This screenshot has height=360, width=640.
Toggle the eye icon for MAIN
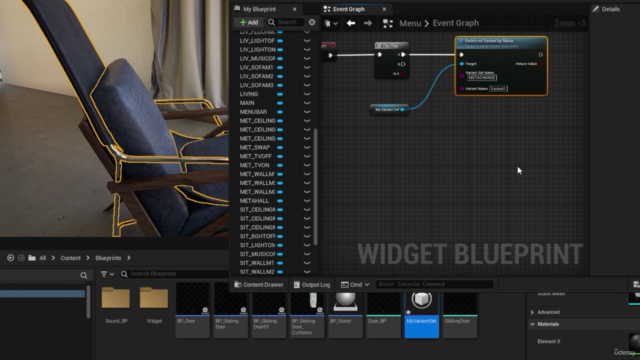307,103
